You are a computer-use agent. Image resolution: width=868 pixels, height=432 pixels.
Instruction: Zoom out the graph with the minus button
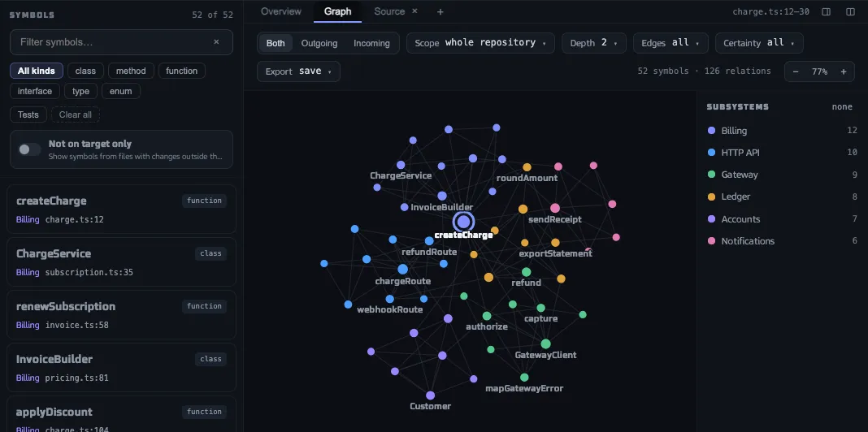(x=796, y=71)
